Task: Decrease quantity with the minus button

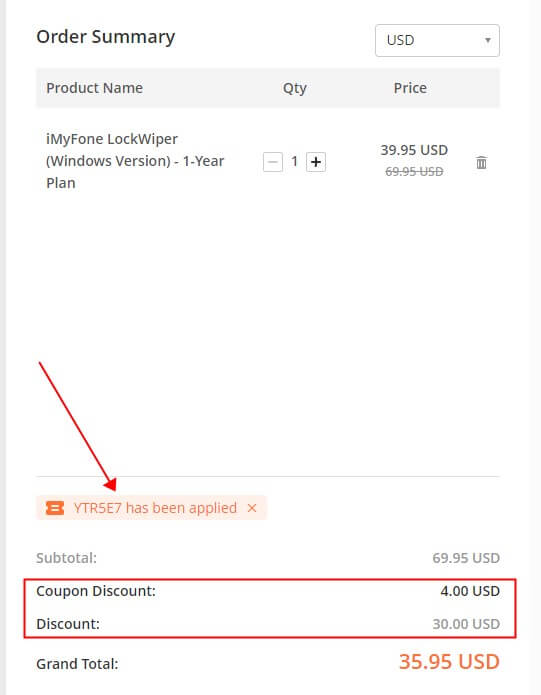Action: 272,162
